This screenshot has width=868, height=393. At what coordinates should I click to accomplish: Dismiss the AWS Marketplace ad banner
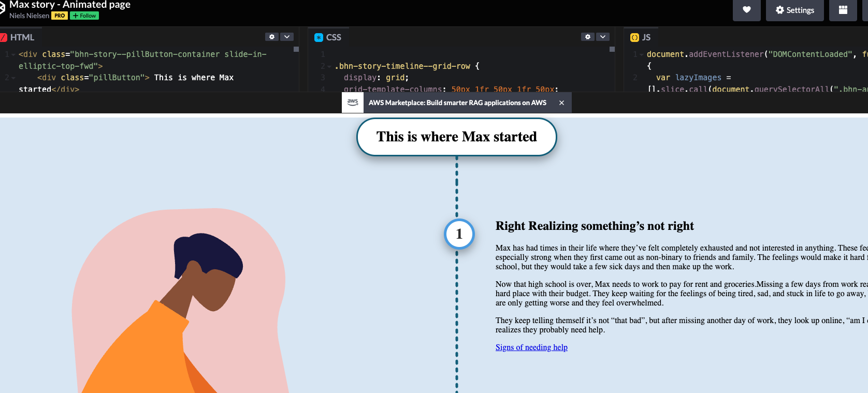[x=561, y=103]
